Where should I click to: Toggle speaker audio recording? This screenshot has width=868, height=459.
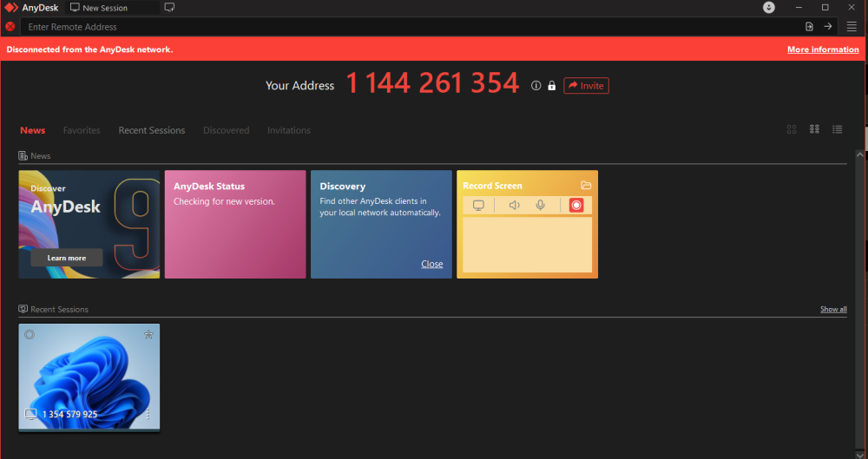[x=514, y=206]
